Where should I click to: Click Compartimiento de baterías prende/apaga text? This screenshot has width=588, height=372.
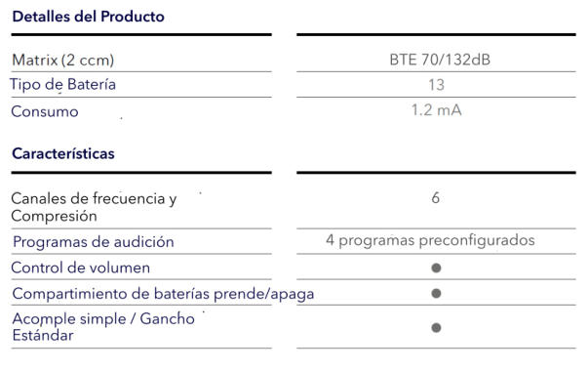163,294
